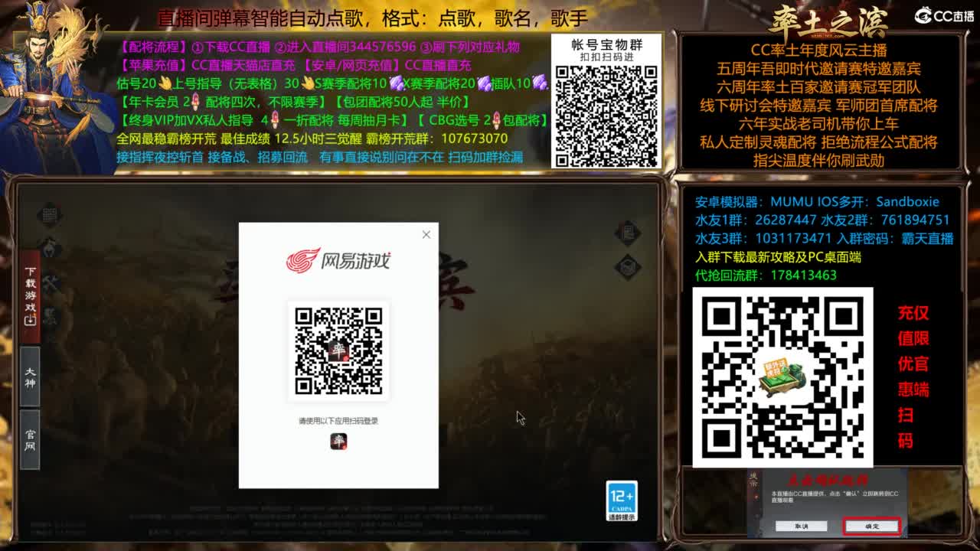Click the treasure box icon on the right game edge
Screen dimensions: 980x551
coord(629,265)
